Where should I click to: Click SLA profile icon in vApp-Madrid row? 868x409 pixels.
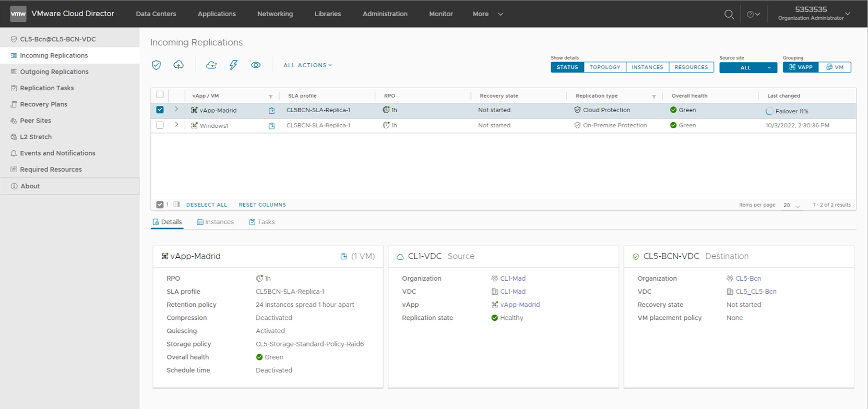pos(271,111)
